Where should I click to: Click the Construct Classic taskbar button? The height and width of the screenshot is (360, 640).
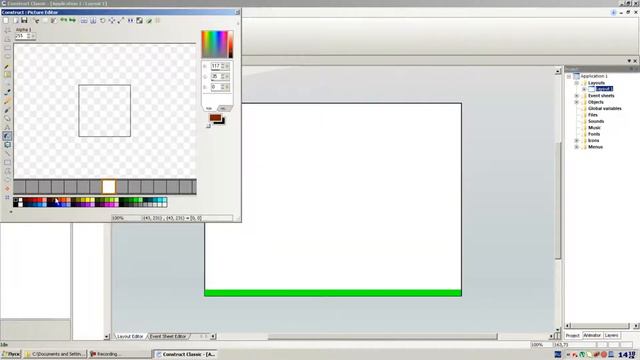(185, 354)
